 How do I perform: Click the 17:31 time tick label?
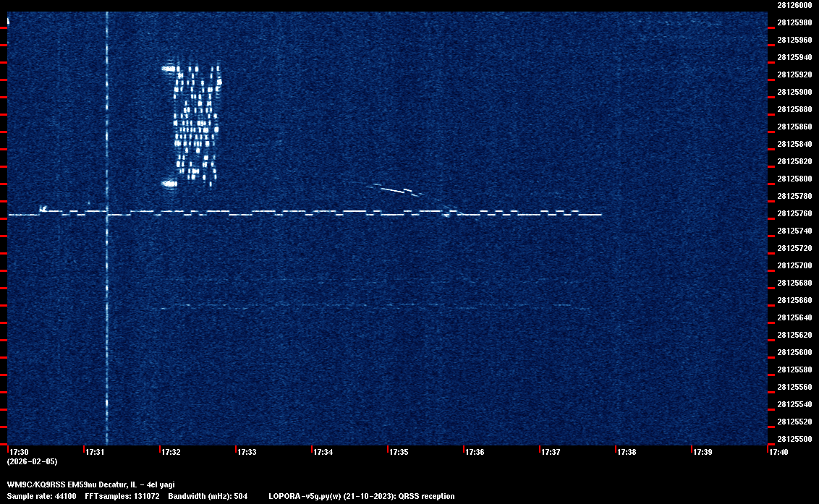[95, 452]
